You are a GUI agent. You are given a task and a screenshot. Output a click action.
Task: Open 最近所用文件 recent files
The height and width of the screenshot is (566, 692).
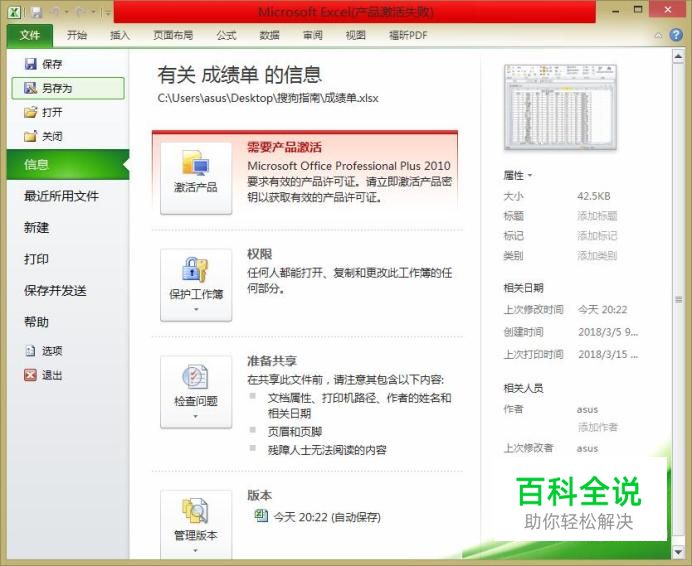pos(61,196)
